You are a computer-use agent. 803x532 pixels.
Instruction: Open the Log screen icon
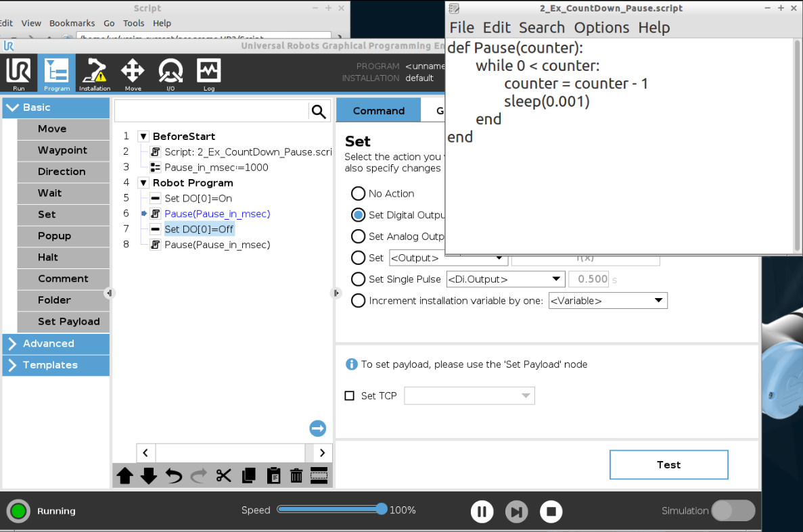209,74
